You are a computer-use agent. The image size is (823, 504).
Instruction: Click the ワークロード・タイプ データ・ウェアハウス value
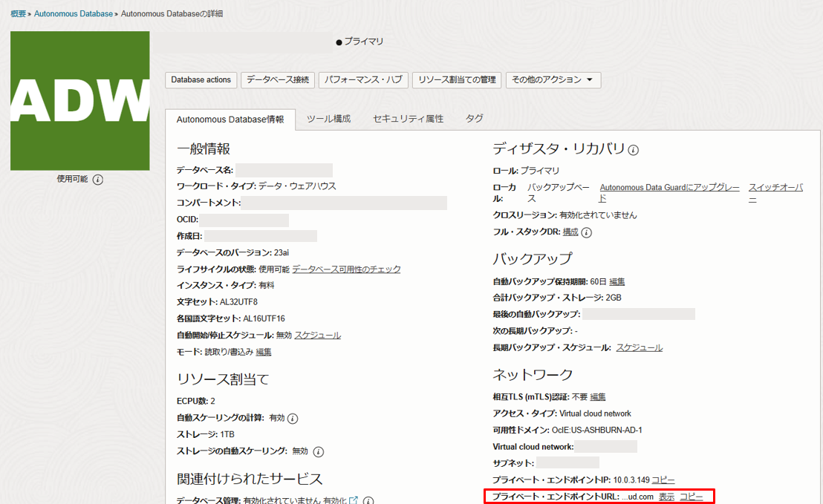(297, 186)
